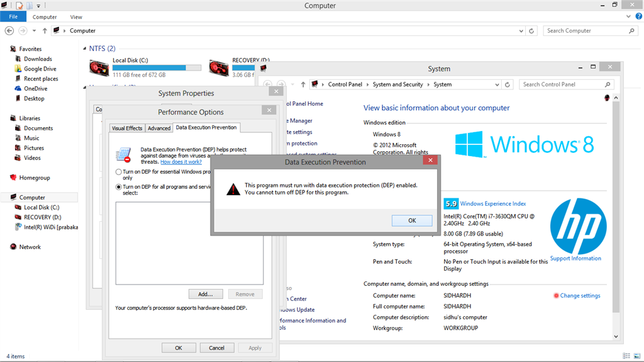Open the 'How does it work?' link
The height and width of the screenshot is (362, 644).
click(180, 162)
